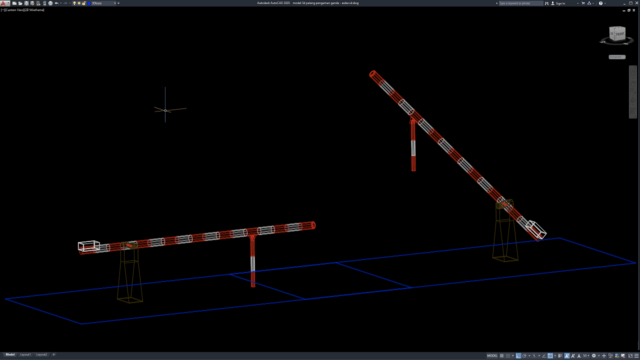640x360 pixels.
Task: Expand the Help dropdown arrow
Action: pos(605,3)
